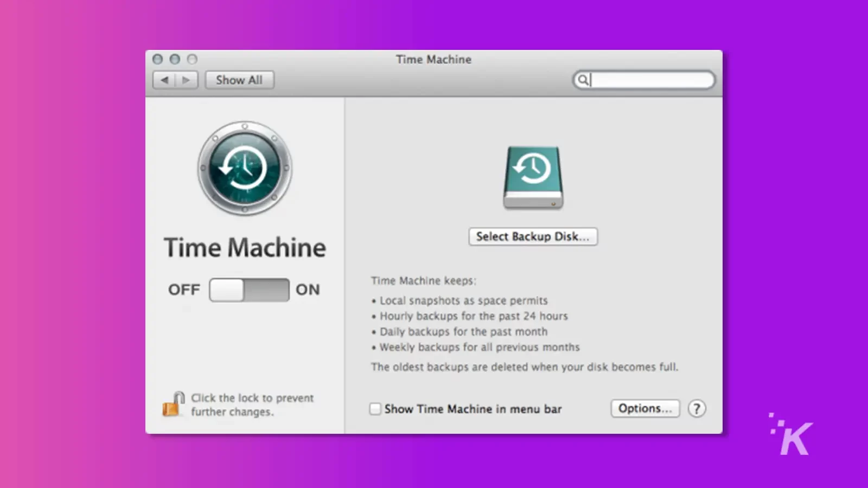
Task: Click 'Weekly backups for all previous months'
Action: point(479,347)
